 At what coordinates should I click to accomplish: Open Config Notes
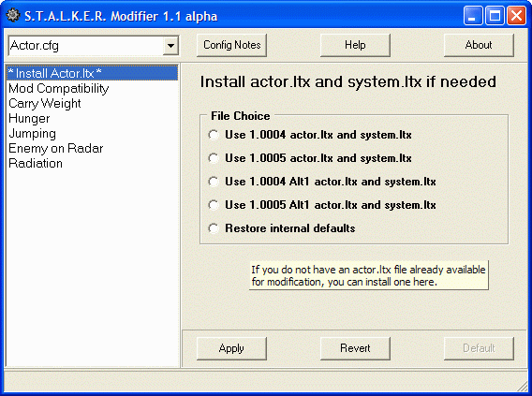(231, 45)
